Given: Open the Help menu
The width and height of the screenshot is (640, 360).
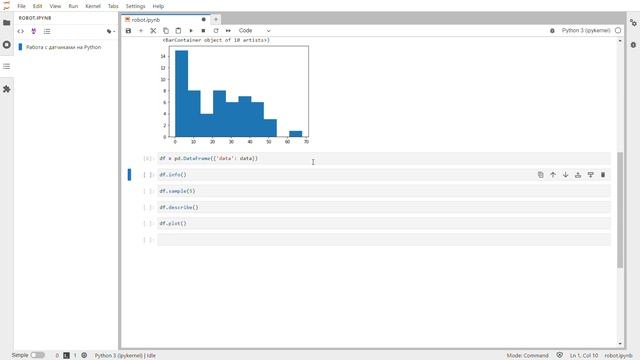Looking at the screenshot, I should click(158, 6).
